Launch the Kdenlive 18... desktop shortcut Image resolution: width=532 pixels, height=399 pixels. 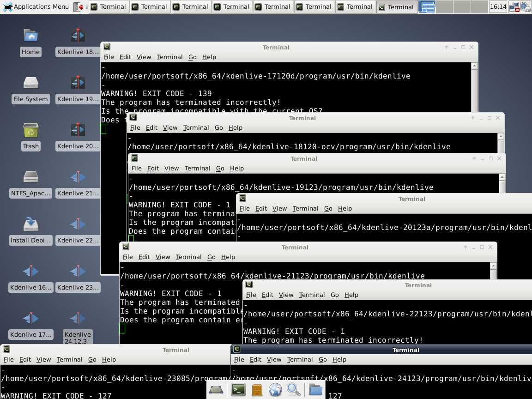(x=78, y=42)
